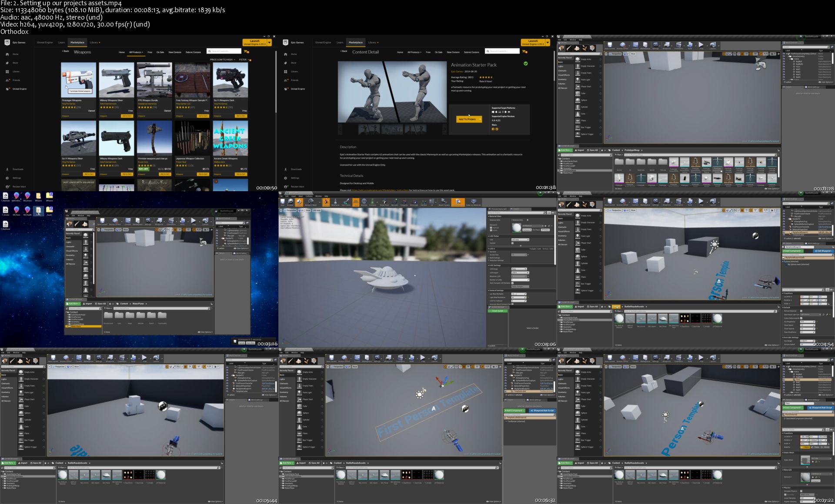Select the AnimStarterPack folder in the 00:02:28 tree
The height and width of the screenshot is (504, 835).
coord(570,161)
